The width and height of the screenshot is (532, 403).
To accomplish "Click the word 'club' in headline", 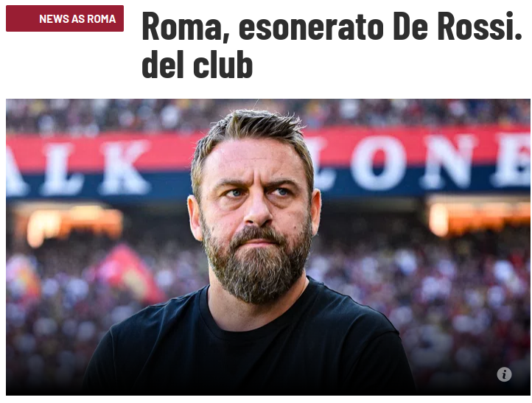I will pyautogui.click(x=223, y=65).
